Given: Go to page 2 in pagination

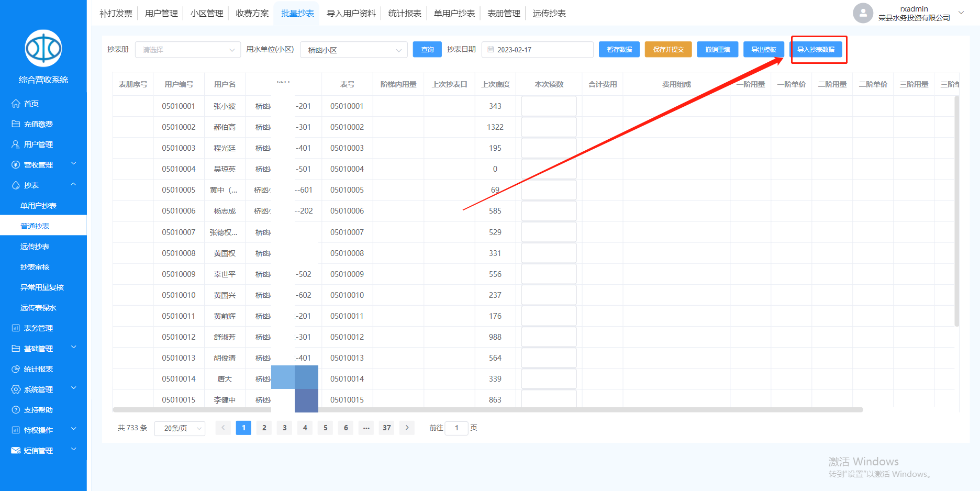Looking at the screenshot, I should coord(264,428).
